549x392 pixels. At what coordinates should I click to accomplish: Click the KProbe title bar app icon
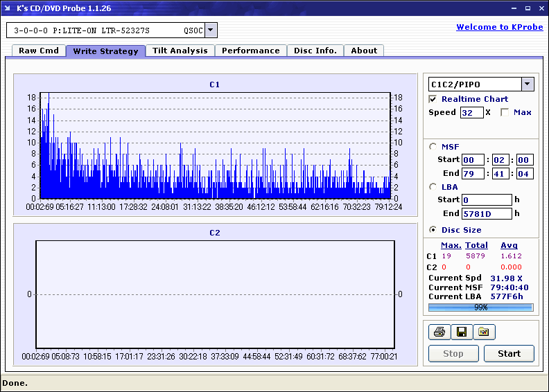(x=8, y=8)
